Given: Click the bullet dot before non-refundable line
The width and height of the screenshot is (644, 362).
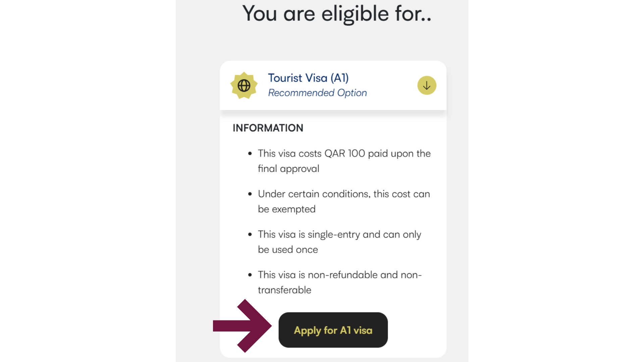Looking at the screenshot, I should click(x=250, y=275).
